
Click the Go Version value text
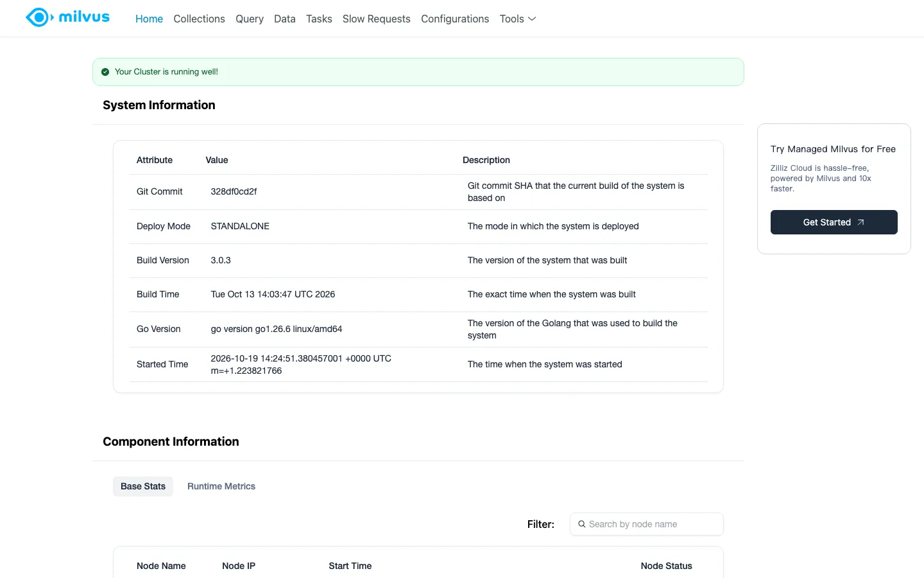coord(277,329)
